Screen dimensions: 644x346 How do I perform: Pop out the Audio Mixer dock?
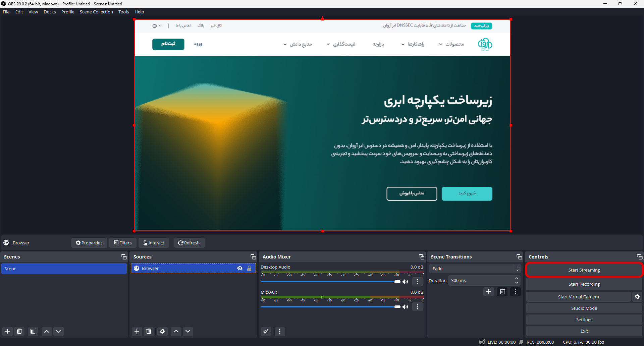pyautogui.click(x=422, y=257)
